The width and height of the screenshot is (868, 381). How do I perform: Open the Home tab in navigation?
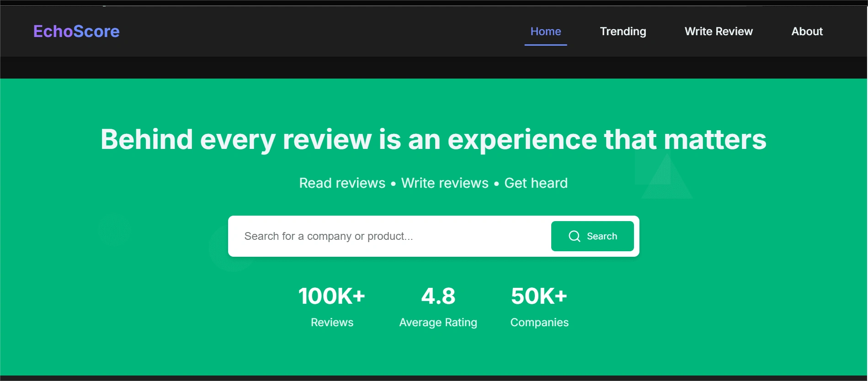point(546,32)
